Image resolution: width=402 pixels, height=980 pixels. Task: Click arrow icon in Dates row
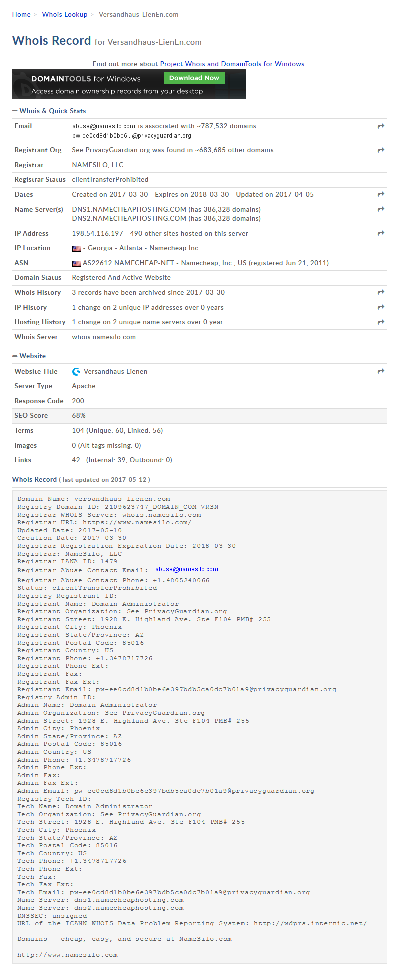point(381,195)
